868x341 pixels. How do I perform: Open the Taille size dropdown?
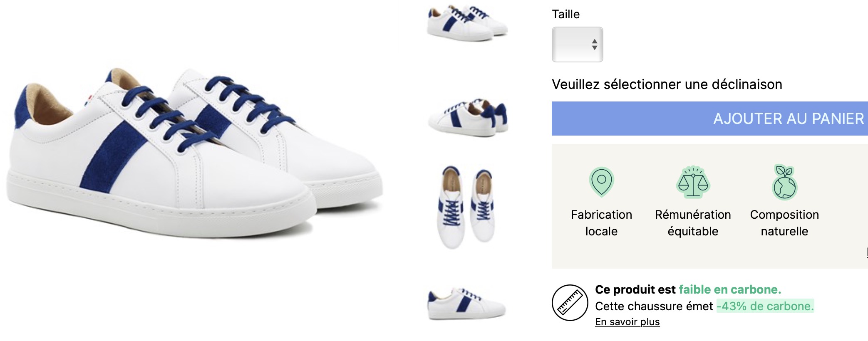[x=577, y=44]
